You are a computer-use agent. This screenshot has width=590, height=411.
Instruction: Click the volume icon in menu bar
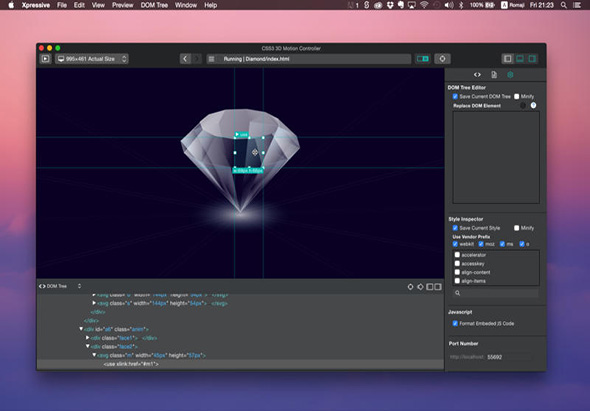pyautogui.click(x=449, y=5)
